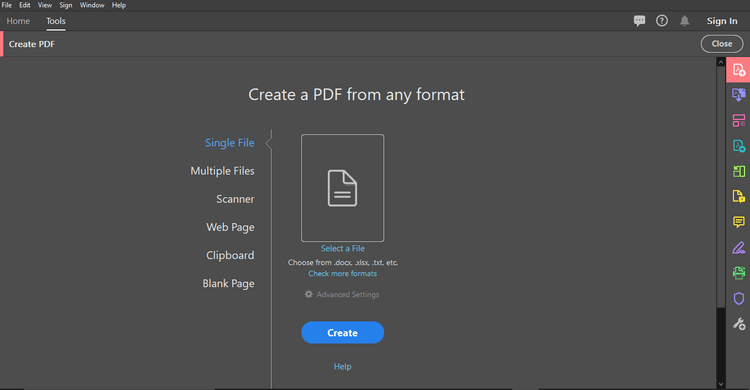Open the Edit PDF teal icon
Image resolution: width=750 pixels, height=390 pixels.
[x=739, y=146]
